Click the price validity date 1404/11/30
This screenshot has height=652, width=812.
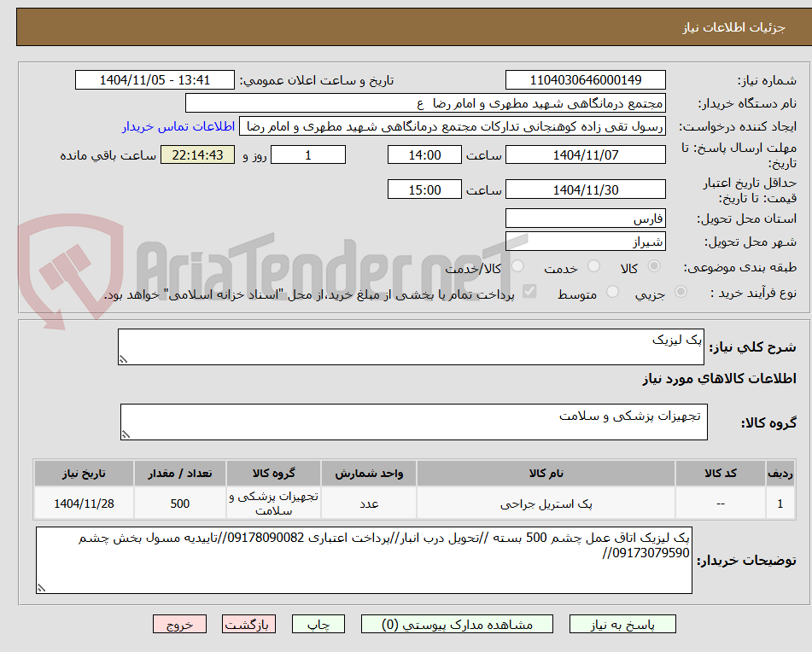pyautogui.click(x=586, y=189)
